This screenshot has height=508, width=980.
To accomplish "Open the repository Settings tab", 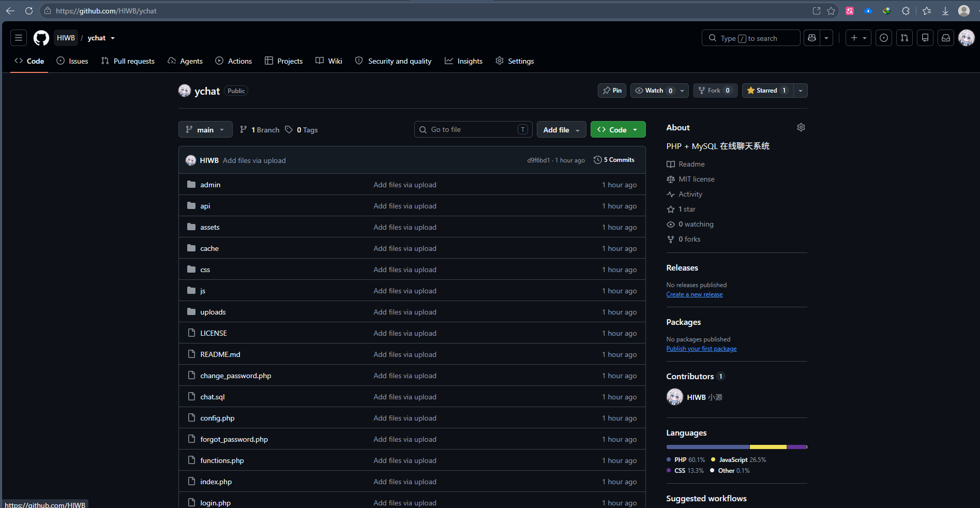I will 515,61.
